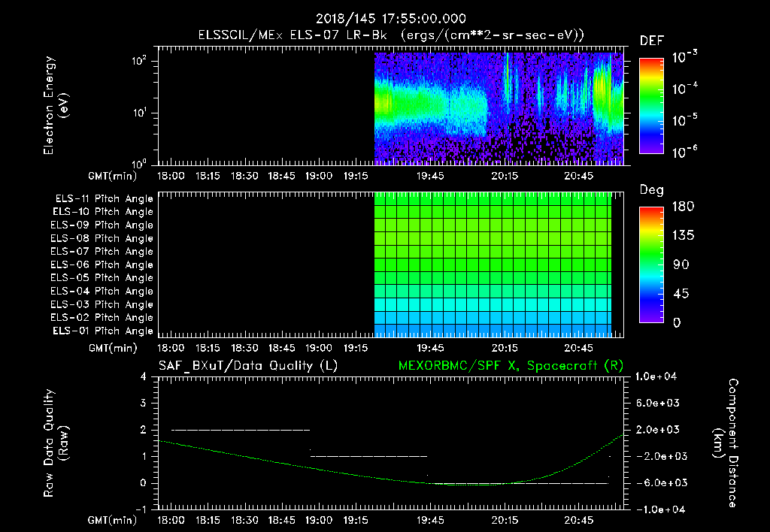Click the GMT(min) label under the pitch angle panel
Viewport: 770px width, 532px height.
coord(113,349)
